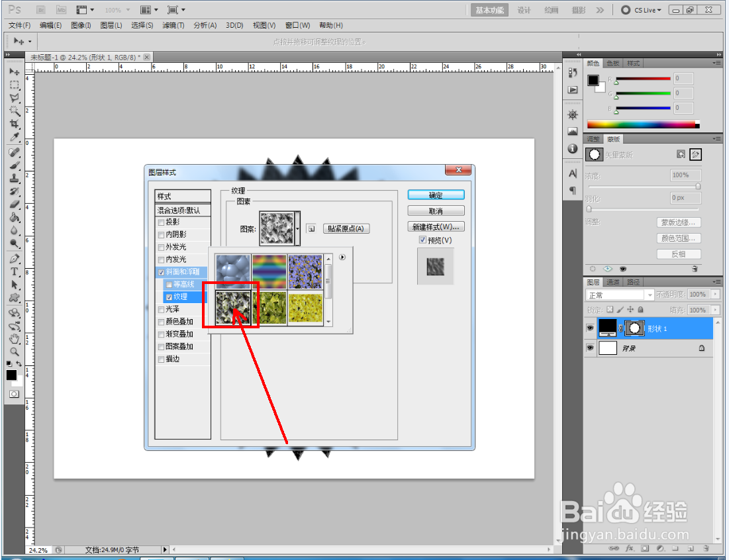The height and width of the screenshot is (560, 729).
Task: Select the Eraser tool
Action: 15,205
